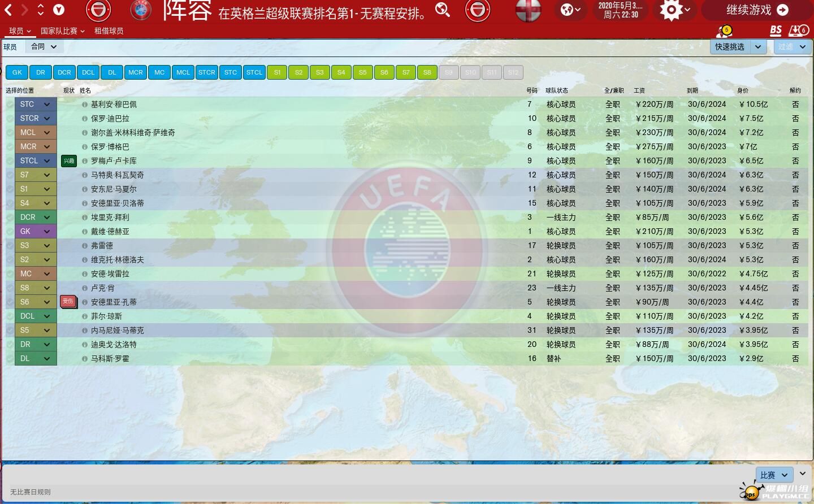Click the club badge right of the search icon
The image size is (814, 504).
[x=478, y=10]
